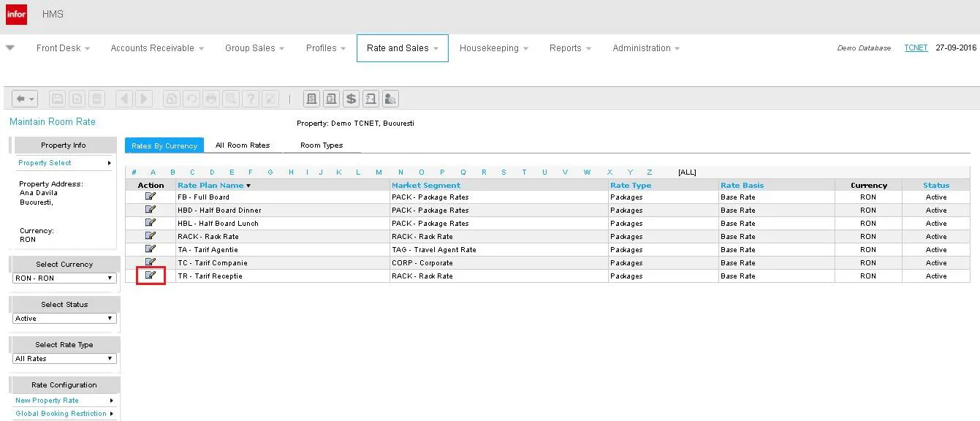Edit the FB - Full Board rate plan
Screen dimensions: 980x421
151,196
